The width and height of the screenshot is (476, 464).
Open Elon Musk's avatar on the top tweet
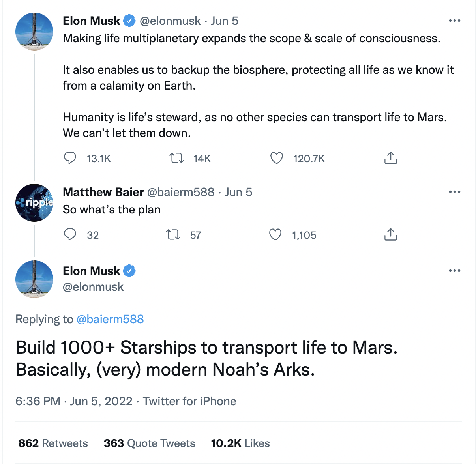click(34, 32)
